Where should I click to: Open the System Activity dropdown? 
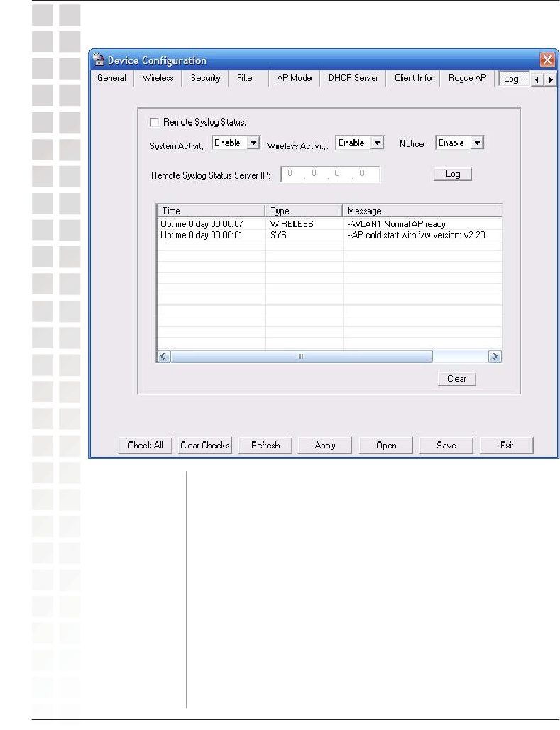253,143
